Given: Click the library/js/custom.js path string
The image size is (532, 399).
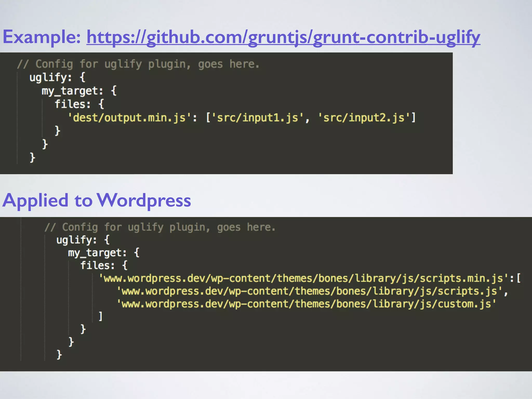Looking at the screenshot, I should [307, 304].
